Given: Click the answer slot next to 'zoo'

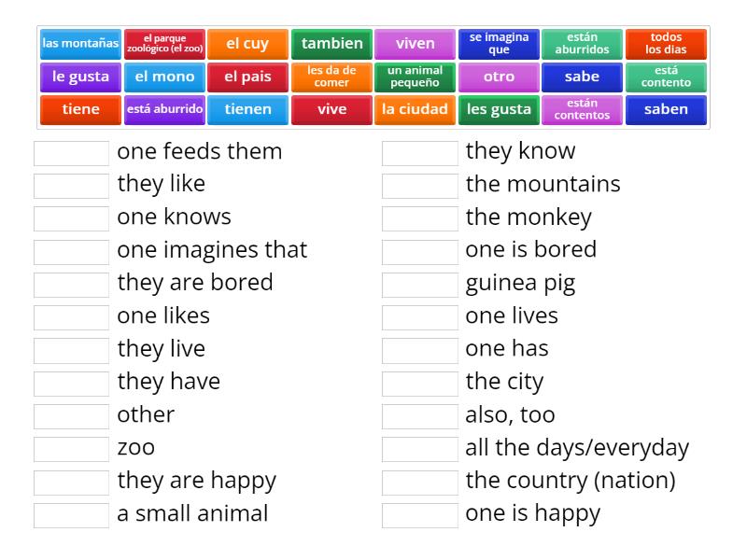Looking at the screenshot, I should pos(72,448).
